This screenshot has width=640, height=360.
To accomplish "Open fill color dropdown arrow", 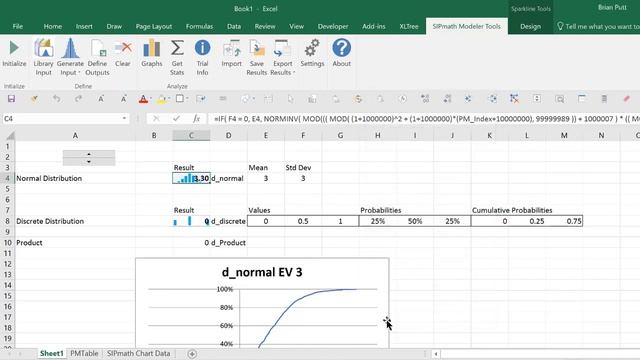I will (169, 99).
